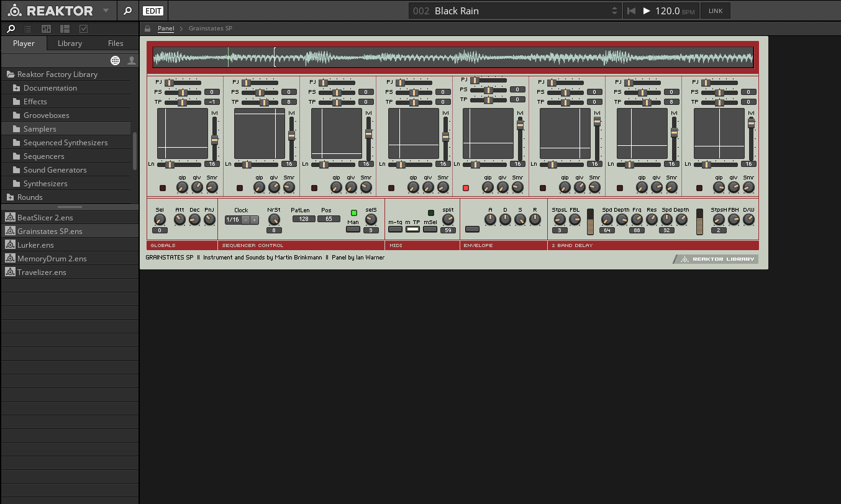
Task: Toggle the lit red LED on fifth state
Action: coord(466,188)
